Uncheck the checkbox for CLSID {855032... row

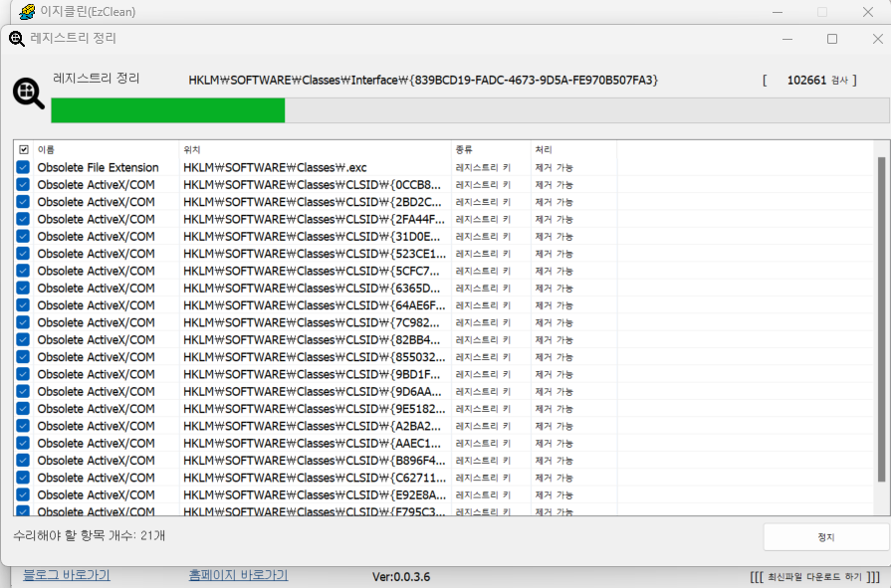(x=23, y=357)
